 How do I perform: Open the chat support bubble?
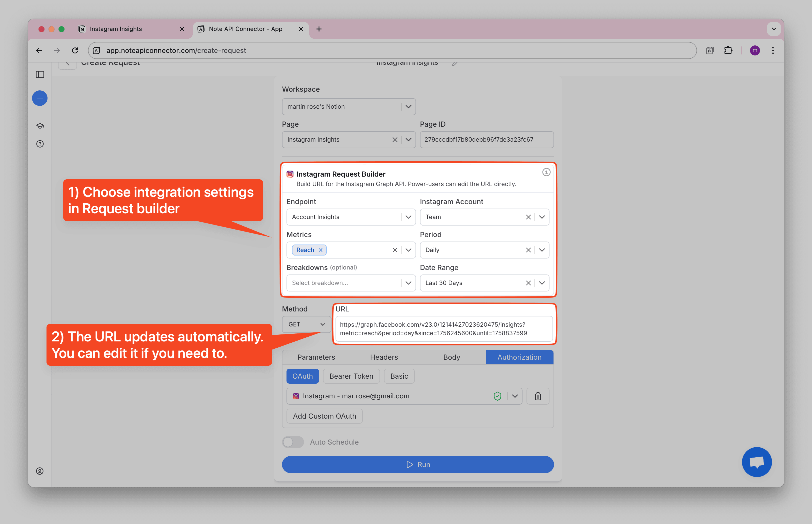(x=757, y=462)
